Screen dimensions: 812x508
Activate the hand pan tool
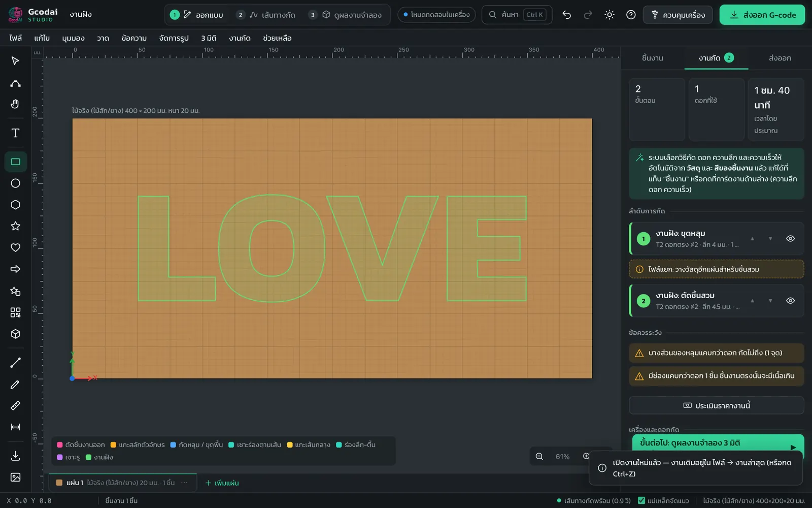15,104
